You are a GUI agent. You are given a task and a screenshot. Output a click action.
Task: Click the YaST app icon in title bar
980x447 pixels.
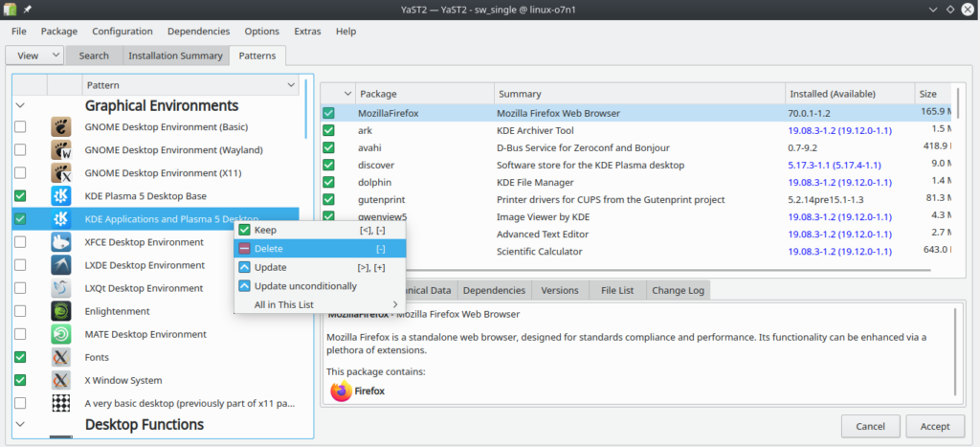(11, 10)
